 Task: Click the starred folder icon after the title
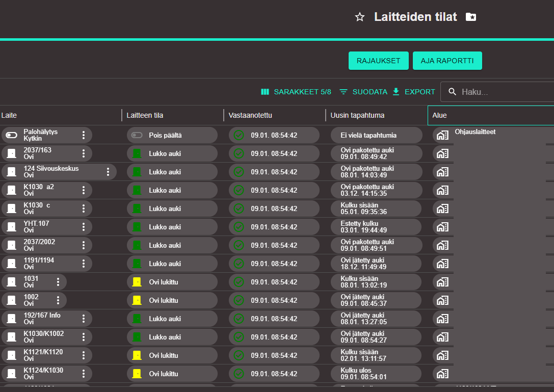coord(471,17)
